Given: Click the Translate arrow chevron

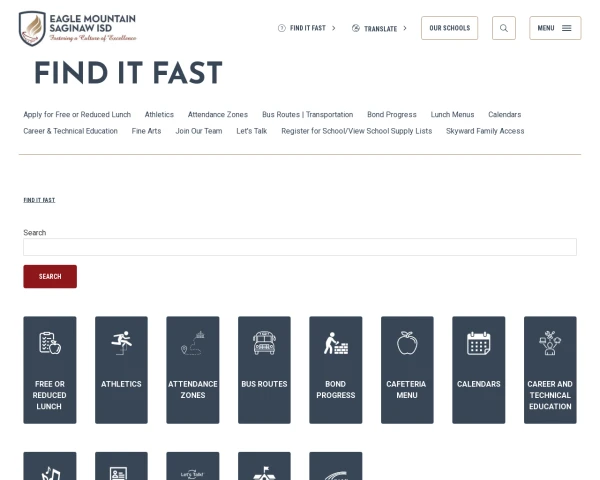Looking at the screenshot, I should [405, 28].
